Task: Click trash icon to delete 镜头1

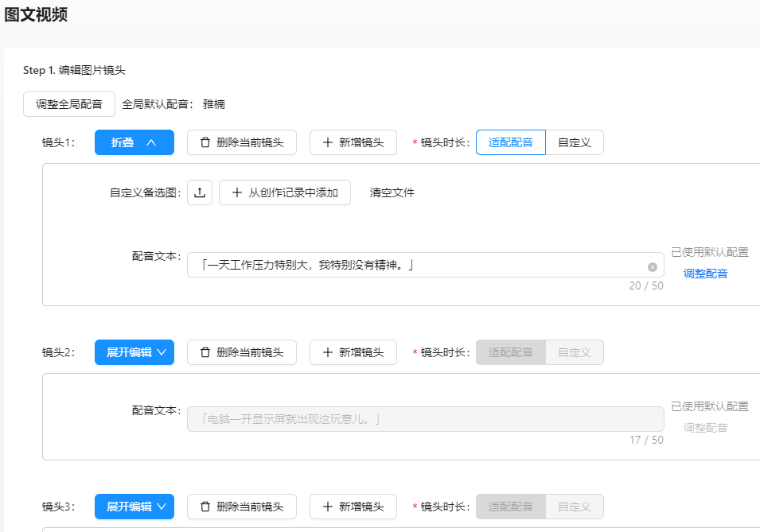Action: tap(205, 142)
